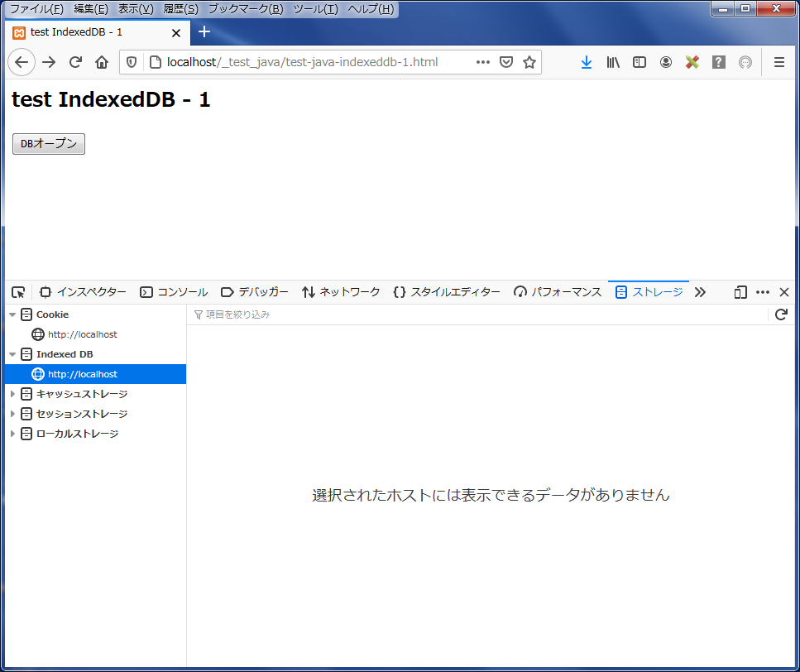Switch to the デバッガー tab

[x=255, y=292]
